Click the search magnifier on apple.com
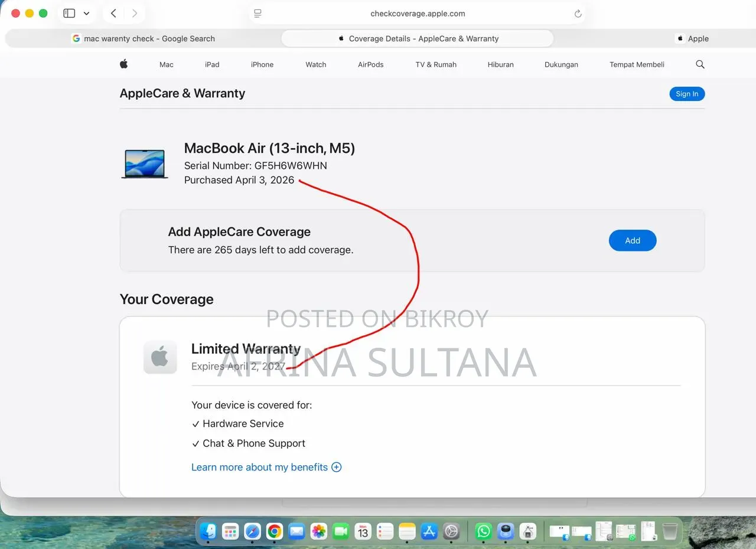This screenshot has width=756, height=549. [700, 64]
